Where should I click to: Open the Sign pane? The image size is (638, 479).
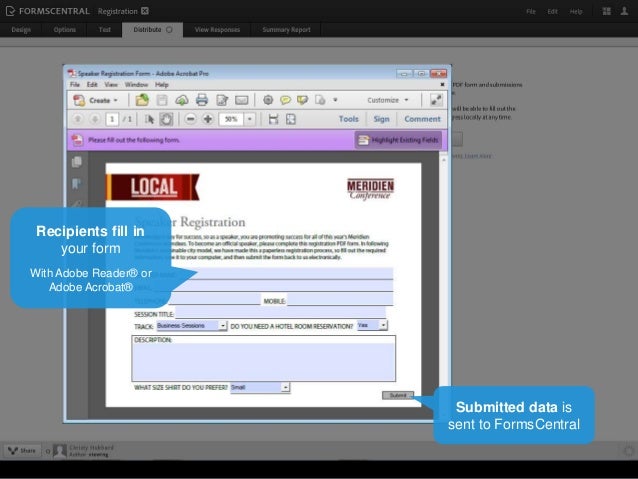tap(381, 119)
